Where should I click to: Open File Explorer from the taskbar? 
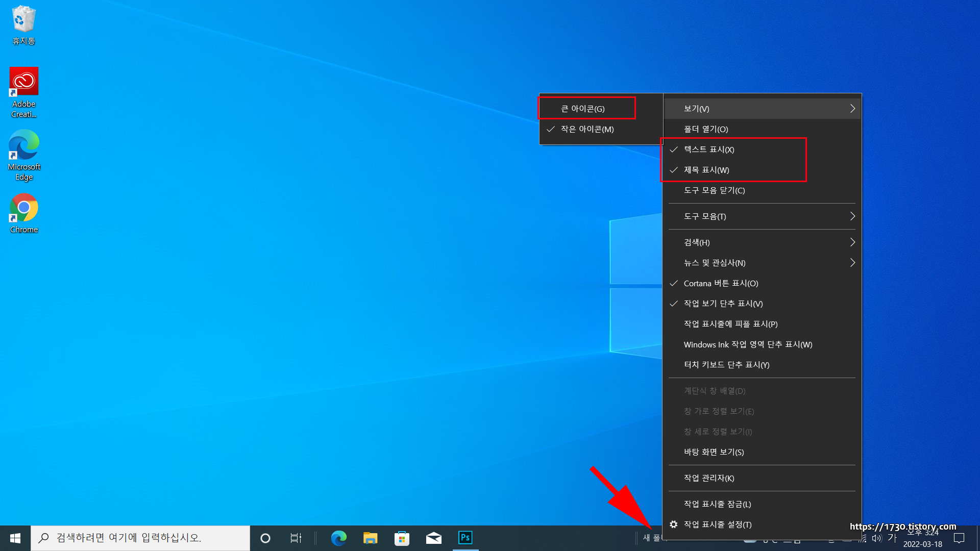370,538
